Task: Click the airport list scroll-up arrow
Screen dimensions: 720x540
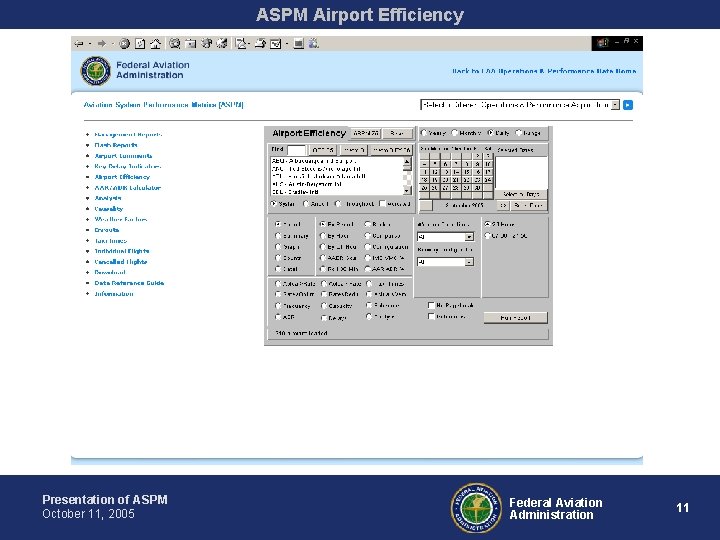Action: tap(407, 162)
